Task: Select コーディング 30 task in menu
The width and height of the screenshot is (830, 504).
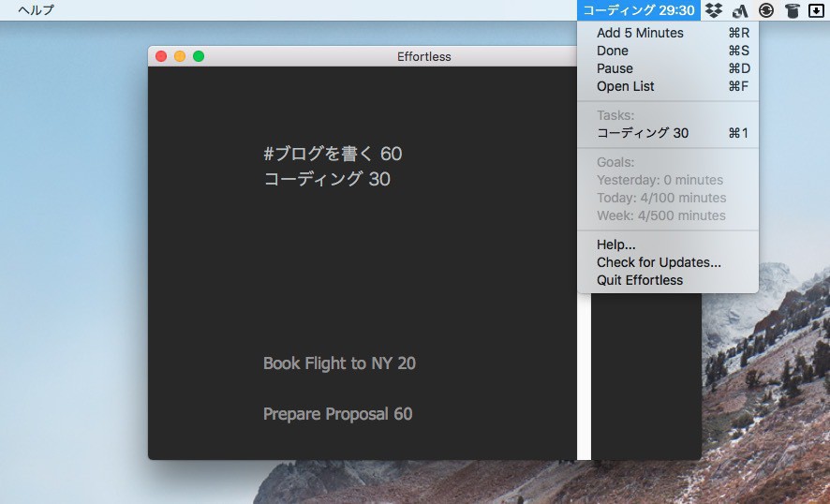Action: coord(668,133)
